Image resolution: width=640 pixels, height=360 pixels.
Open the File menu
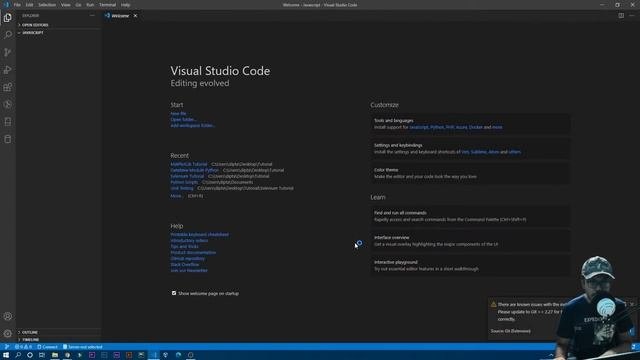(x=17, y=5)
